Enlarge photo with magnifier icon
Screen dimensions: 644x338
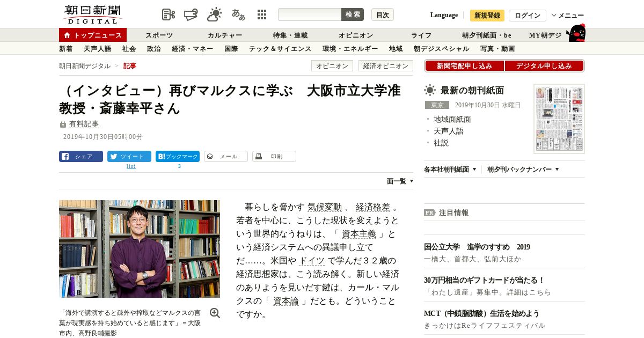click(x=215, y=313)
